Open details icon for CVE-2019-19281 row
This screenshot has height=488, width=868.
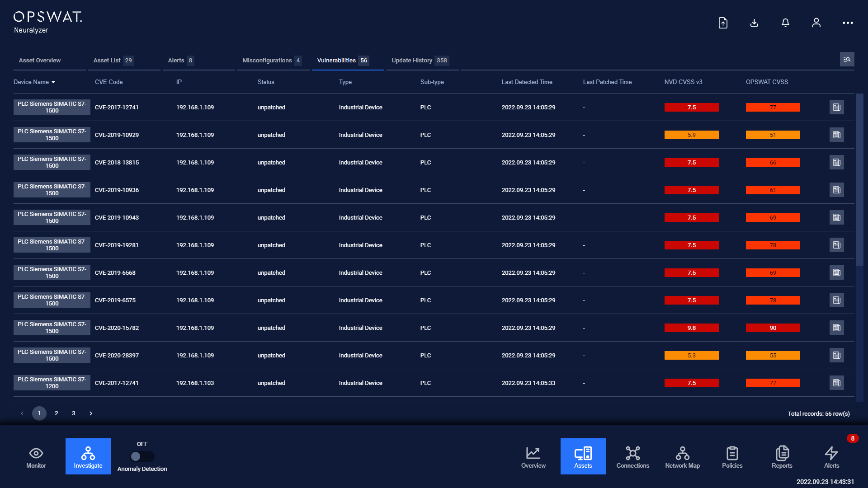[836, 245]
